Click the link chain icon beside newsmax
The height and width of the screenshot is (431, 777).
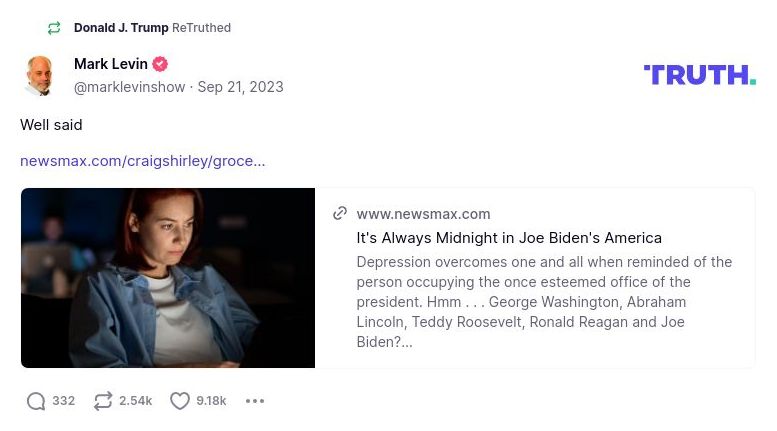340,213
